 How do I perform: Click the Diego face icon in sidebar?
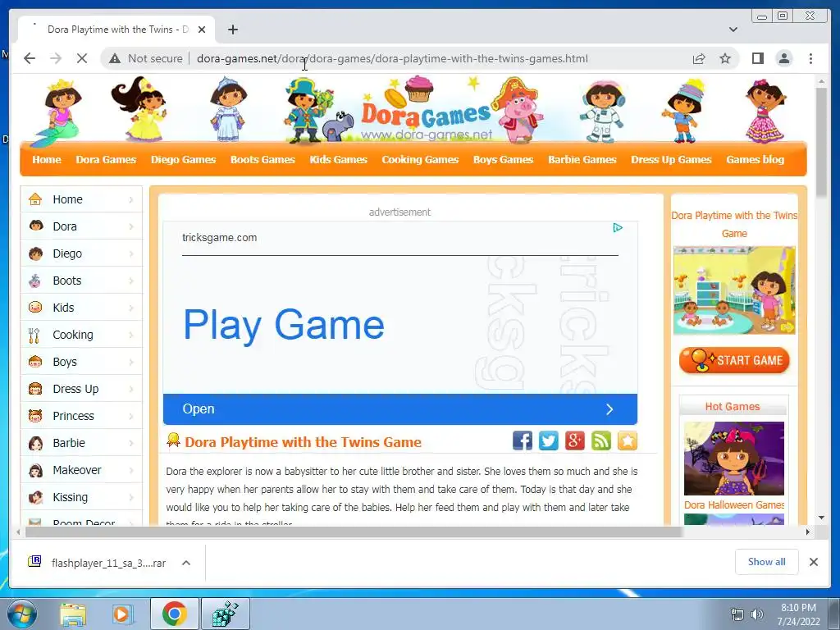pyautogui.click(x=36, y=253)
